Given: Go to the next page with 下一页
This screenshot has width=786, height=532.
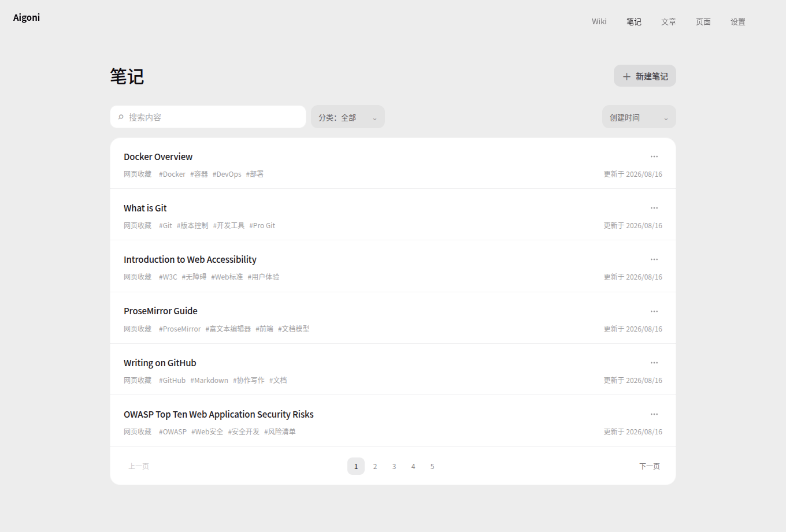Looking at the screenshot, I should click(x=650, y=466).
